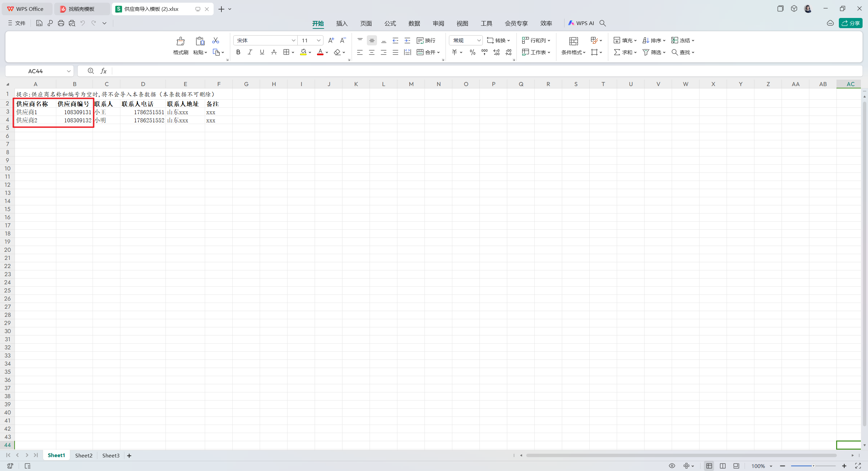The width and height of the screenshot is (868, 471).
Task: Click the Increase indent icon
Action: [407, 40]
